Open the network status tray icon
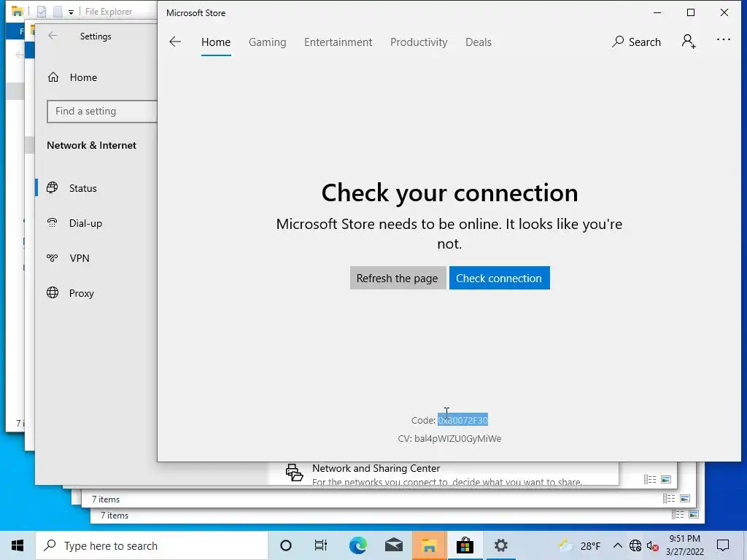747x560 pixels. [635, 545]
